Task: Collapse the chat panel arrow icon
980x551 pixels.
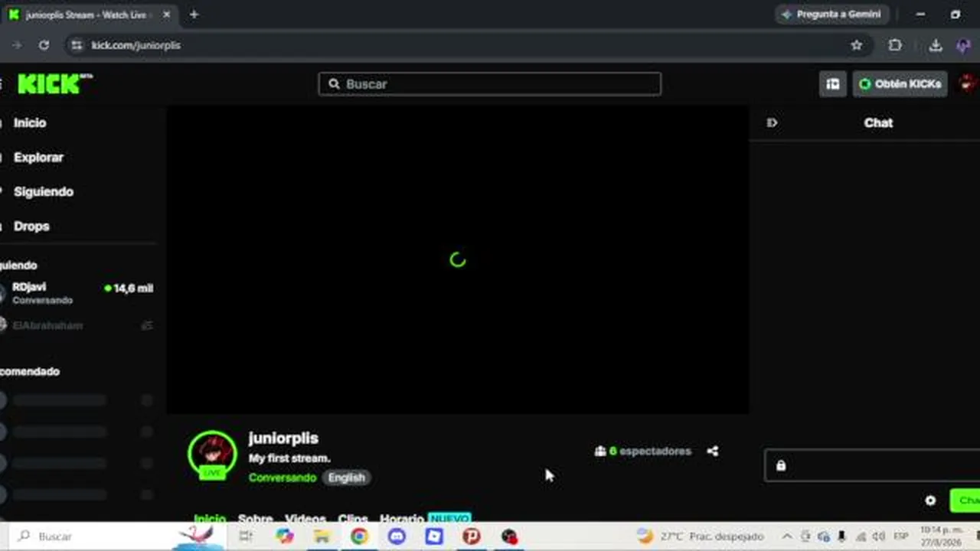Action: pos(772,122)
